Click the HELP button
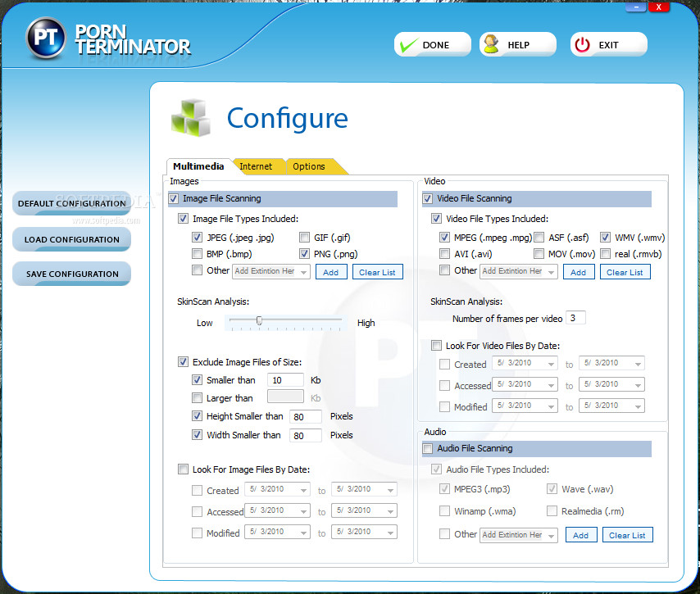This screenshot has height=594, width=700. (x=518, y=44)
